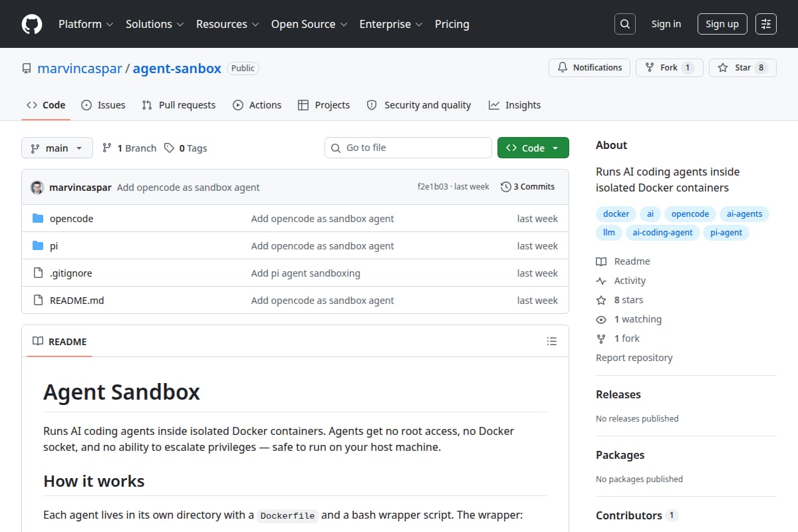The image size is (798, 532).
Task: Open the README outline list icon
Action: click(551, 341)
